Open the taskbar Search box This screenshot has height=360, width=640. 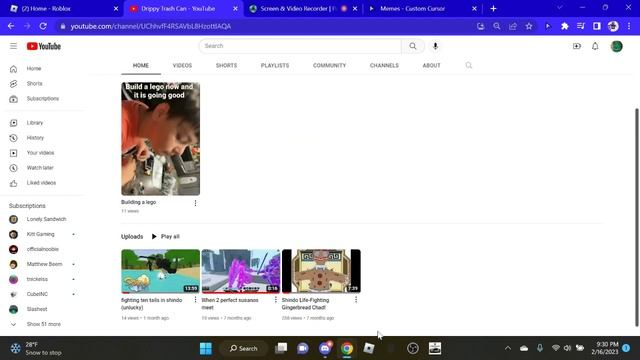point(244,348)
